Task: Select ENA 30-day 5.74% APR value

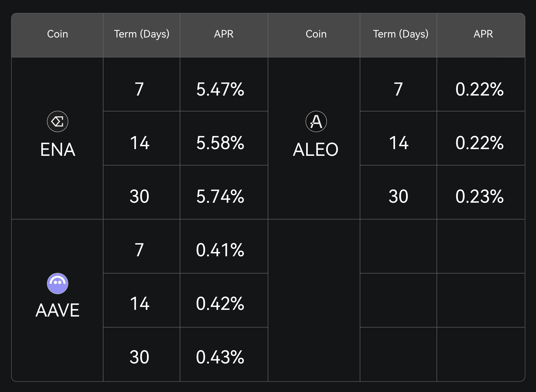Action: (x=220, y=196)
